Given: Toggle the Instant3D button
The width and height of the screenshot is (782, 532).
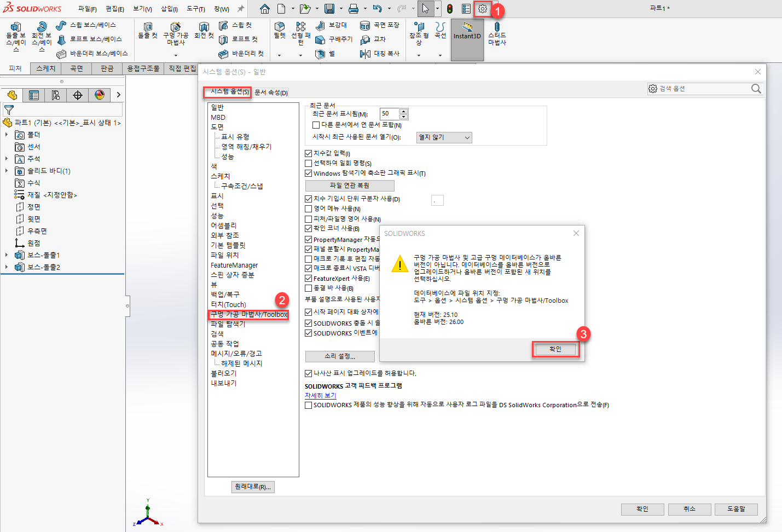Looking at the screenshot, I should tap(467, 40).
